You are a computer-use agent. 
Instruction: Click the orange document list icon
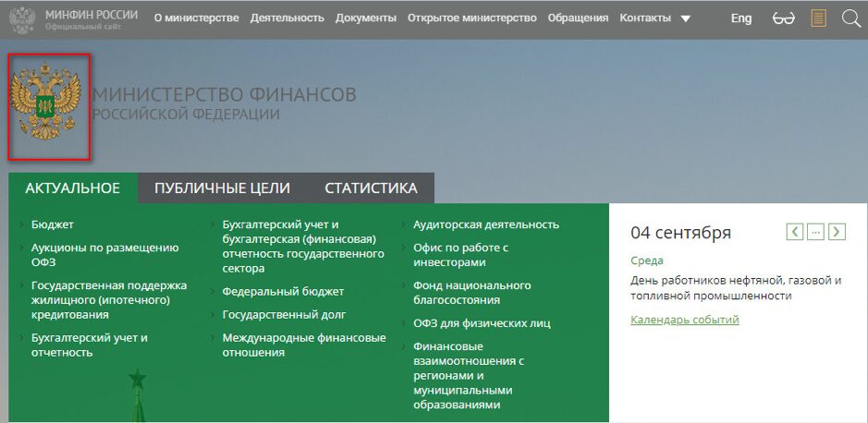(x=818, y=18)
